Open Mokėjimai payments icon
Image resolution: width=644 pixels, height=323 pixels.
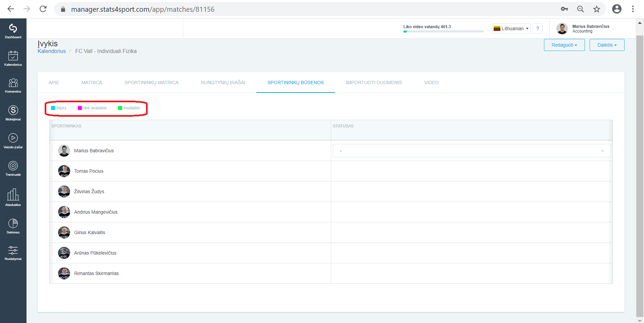click(13, 110)
